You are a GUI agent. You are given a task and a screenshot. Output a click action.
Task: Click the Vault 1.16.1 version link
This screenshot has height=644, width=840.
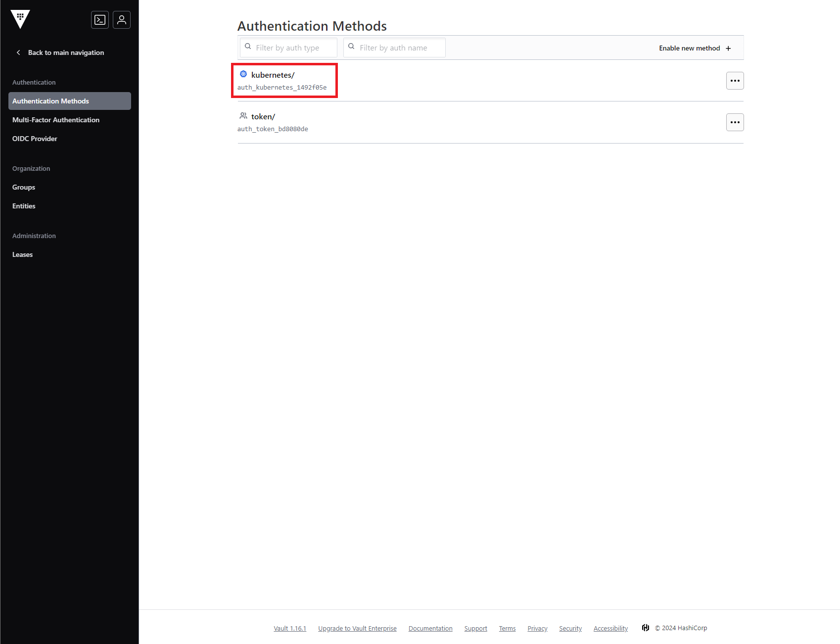[290, 628]
